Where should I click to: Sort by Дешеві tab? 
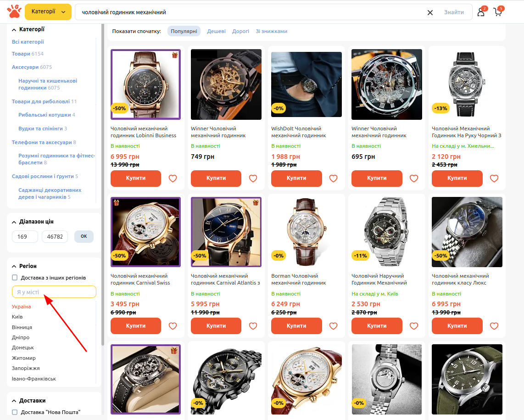[x=216, y=31]
